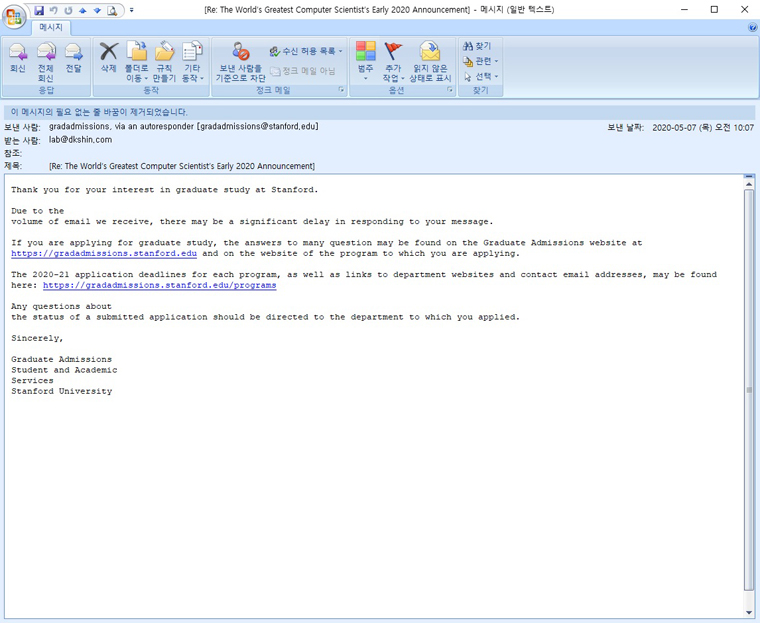Open the Office button menu
Viewport: 760px width, 623px height.
pyautogui.click(x=14, y=16)
